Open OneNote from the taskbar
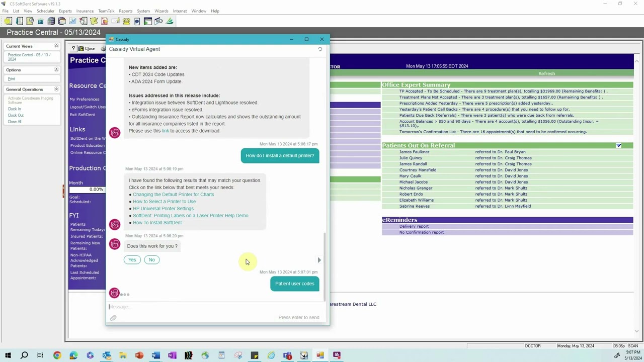The image size is (644, 362). click(172, 355)
